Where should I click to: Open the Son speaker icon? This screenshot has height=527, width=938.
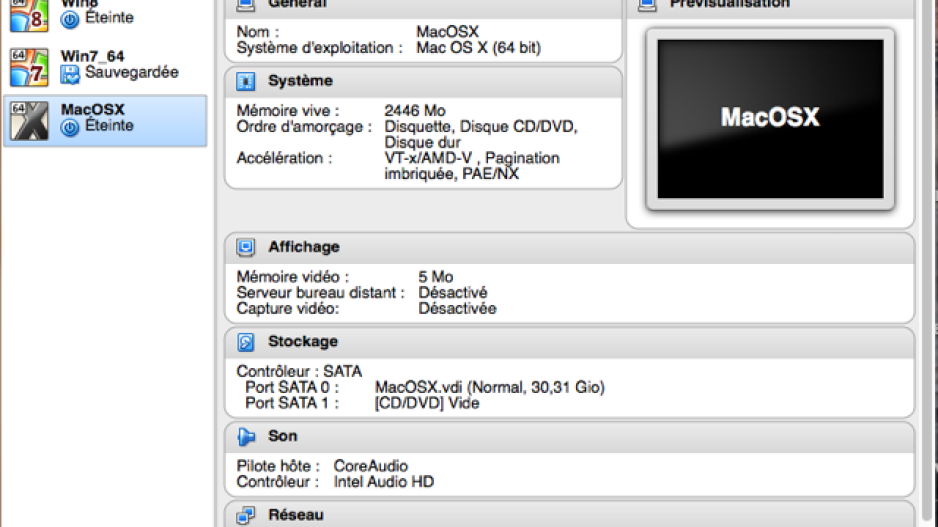(x=245, y=436)
